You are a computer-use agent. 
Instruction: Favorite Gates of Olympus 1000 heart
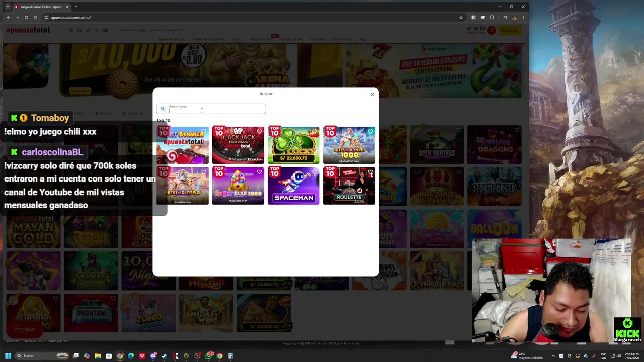370,132
